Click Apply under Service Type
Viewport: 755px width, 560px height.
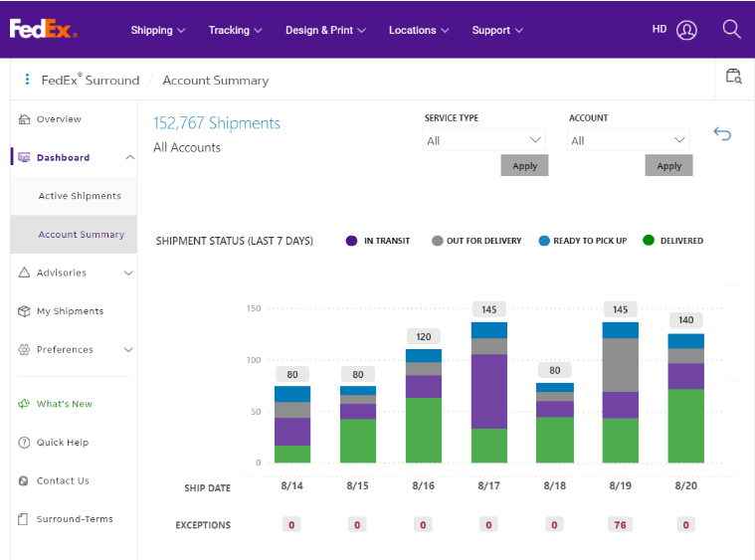pos(524,165)
